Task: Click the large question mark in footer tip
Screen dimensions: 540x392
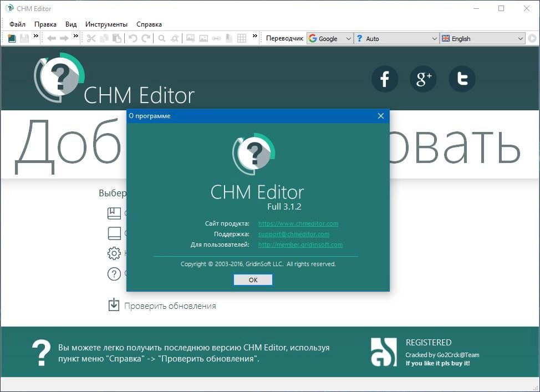Action: point(41,353)
